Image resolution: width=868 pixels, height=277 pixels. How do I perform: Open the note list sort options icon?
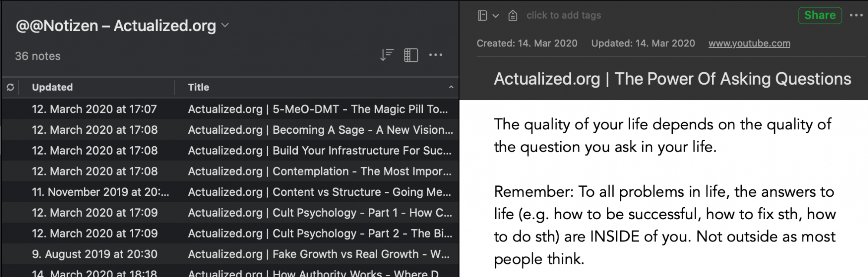(x=386, y=55)
